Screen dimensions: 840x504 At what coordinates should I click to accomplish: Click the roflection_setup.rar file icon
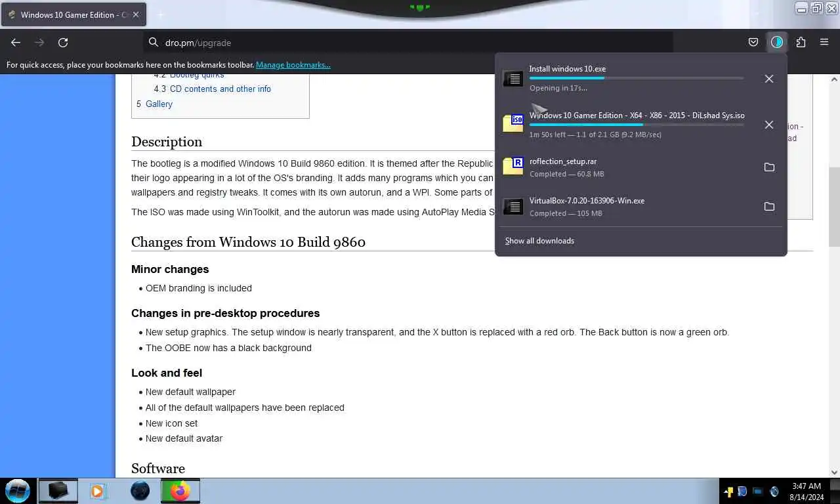point(513,166)
